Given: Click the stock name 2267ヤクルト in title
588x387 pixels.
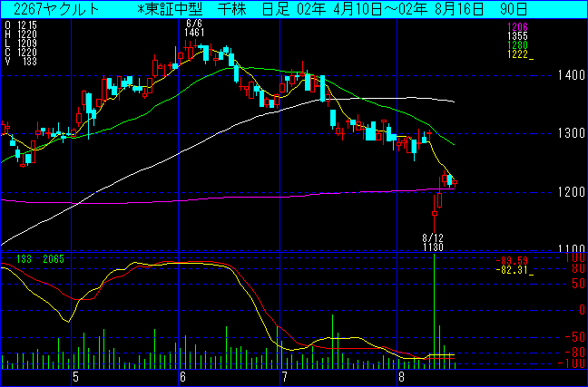Looking at the screenshot, I should 56,9.
